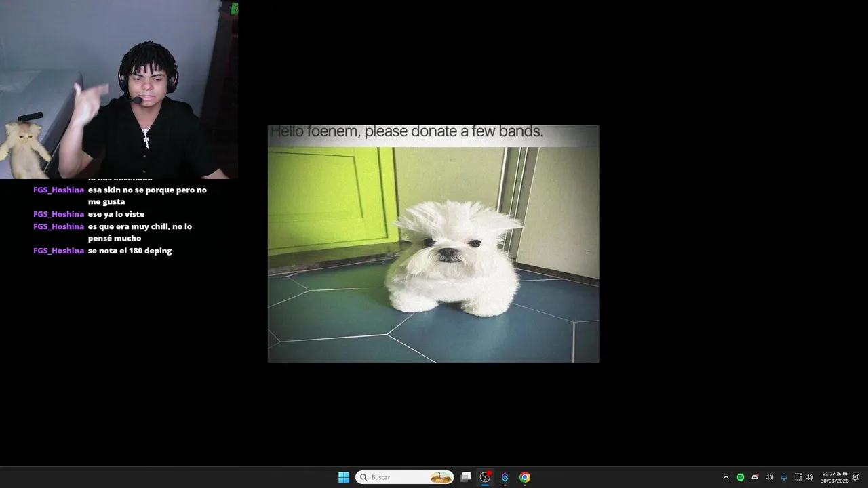The image size is (868, 488).
Task: Open Spotify from the system tray
Action: 741,477
